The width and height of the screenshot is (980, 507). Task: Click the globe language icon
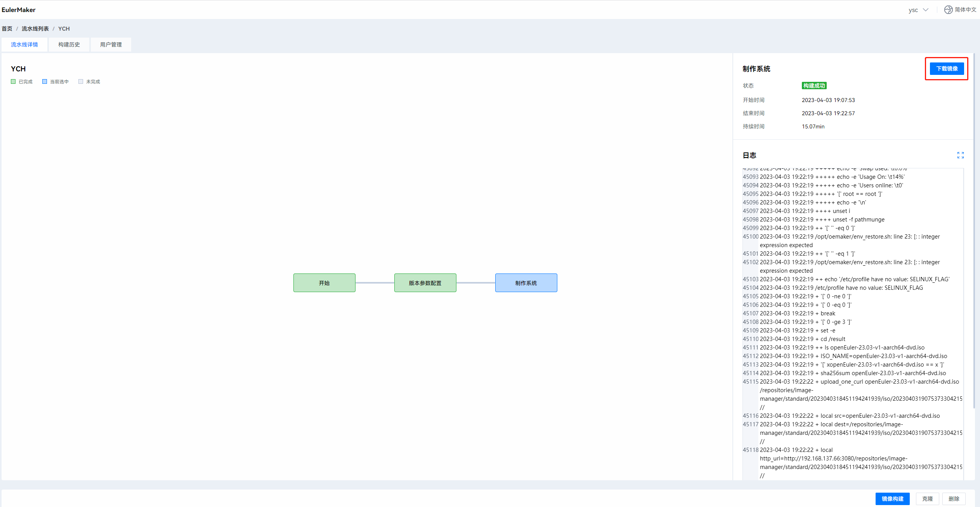(948, 10)
